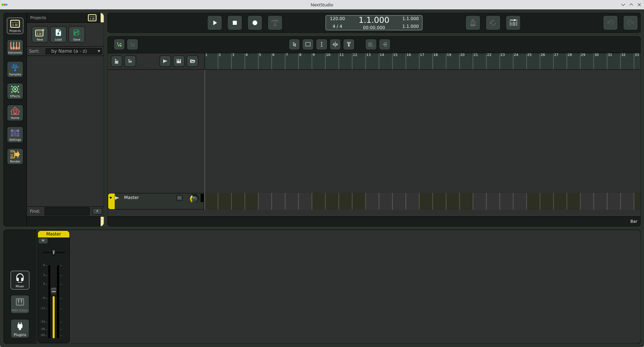The width and height of the screenshot is (644, 347).
Task: Switch to the Plugins view
Action: [x=20, y=329]
